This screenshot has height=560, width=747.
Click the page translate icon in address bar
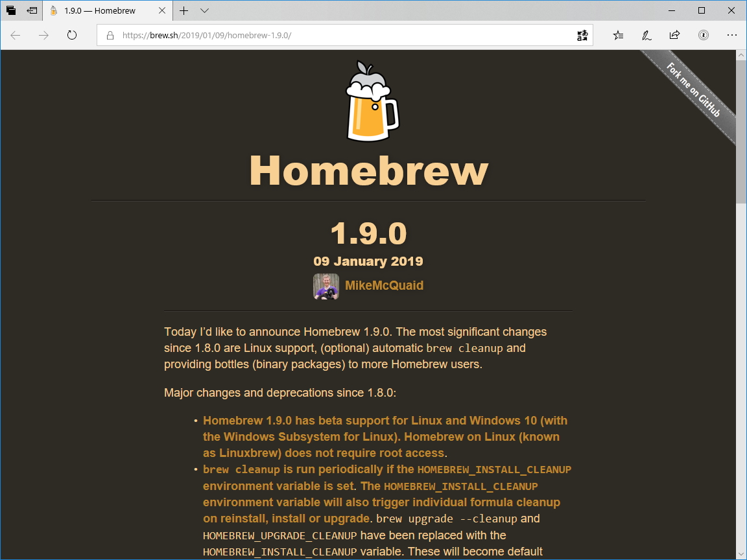click(582, 35)
